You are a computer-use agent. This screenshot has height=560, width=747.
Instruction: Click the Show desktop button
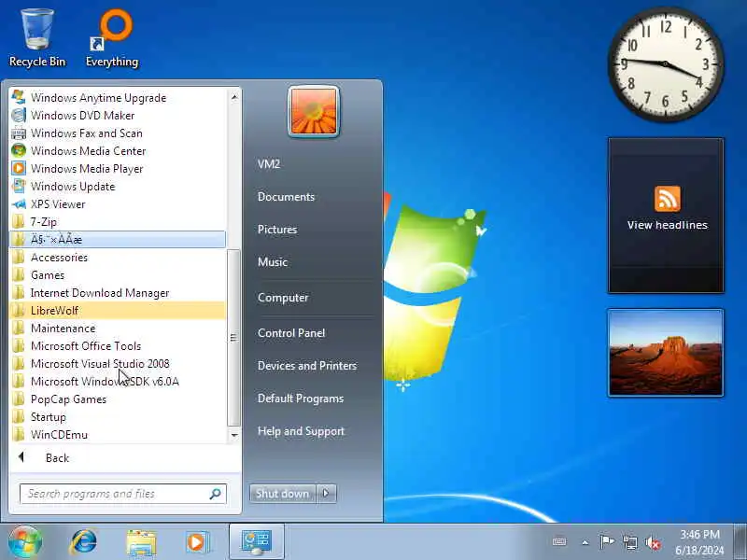click(x=740, y=542)
